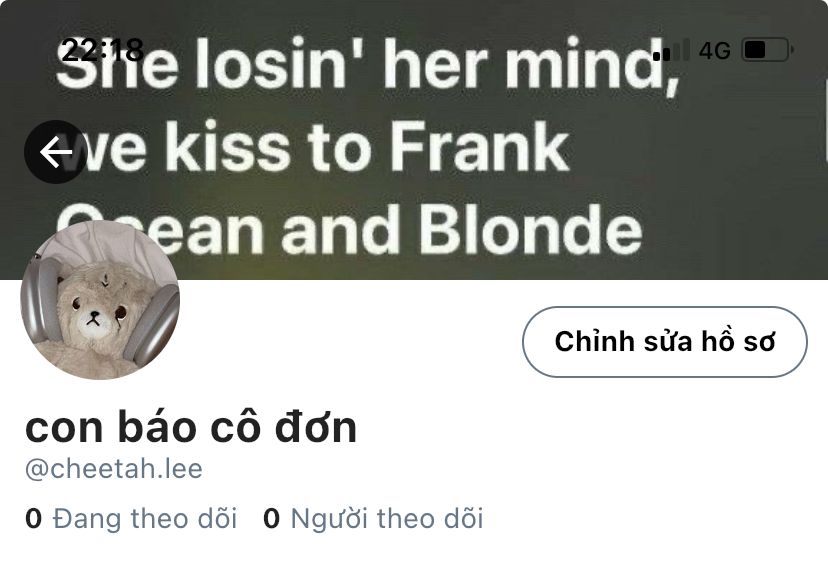
Task: Tap the 22:18 clock in status bar
Action: pos(101,50)
